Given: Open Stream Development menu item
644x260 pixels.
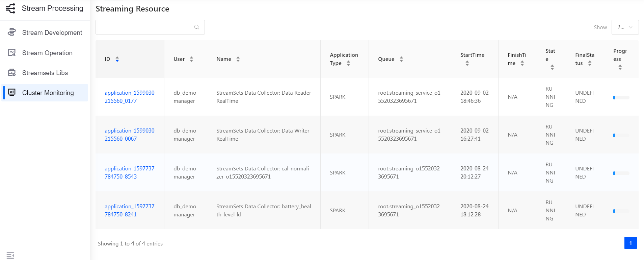Looking at the screenshot, I should pos(52,32).
